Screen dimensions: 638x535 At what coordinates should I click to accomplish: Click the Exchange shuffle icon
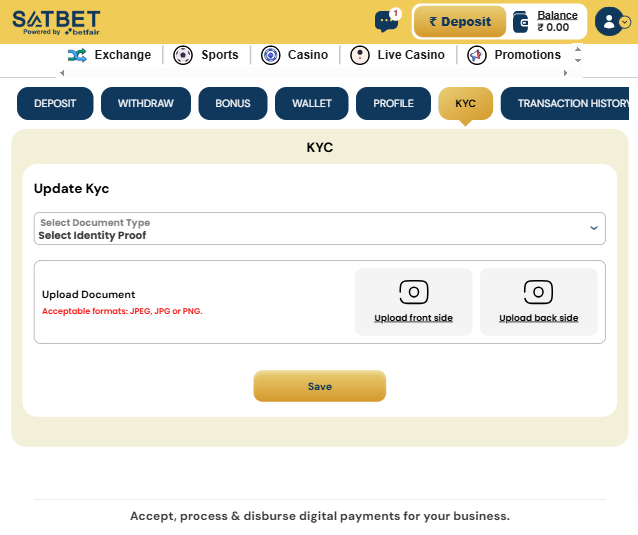[x=77, y=55]
